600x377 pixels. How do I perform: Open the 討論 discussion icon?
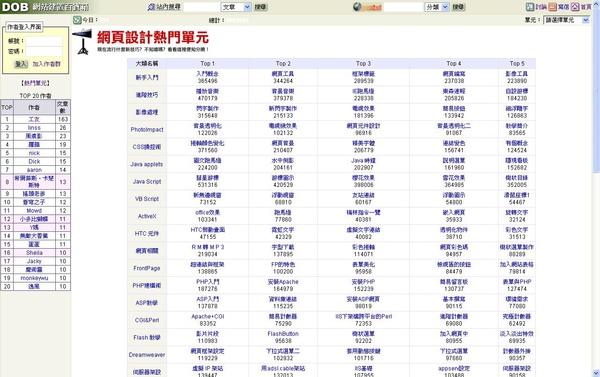pyautogui.click(x=530, y=7)
